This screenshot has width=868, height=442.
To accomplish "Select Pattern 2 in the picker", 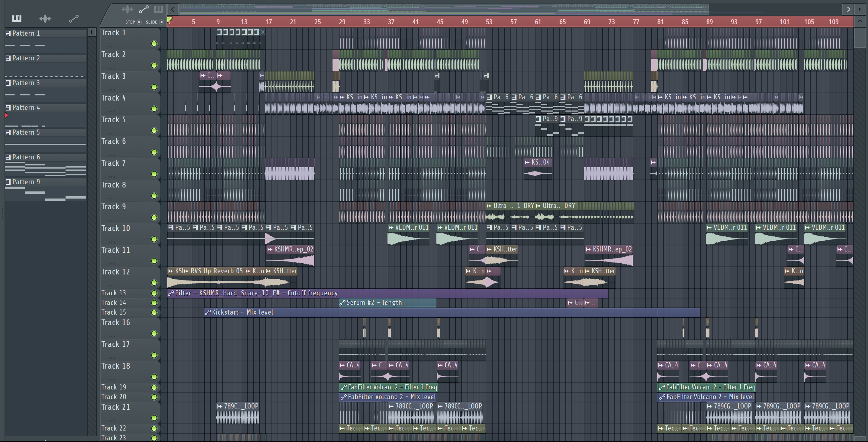I will click(x=46, y=58).
